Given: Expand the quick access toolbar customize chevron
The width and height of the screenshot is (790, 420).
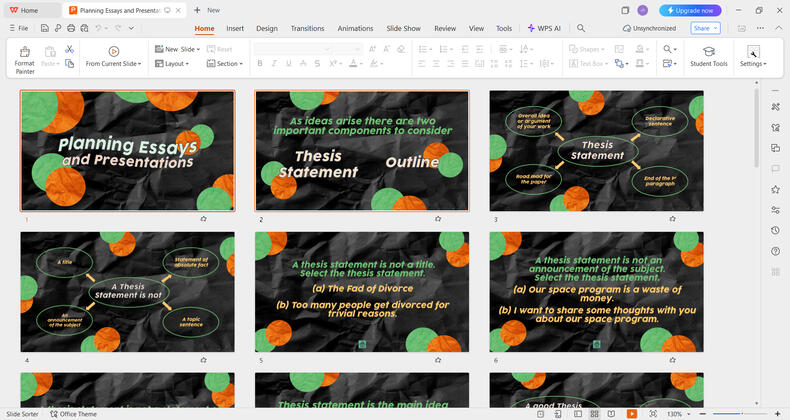Looking at the screenshot, I should [131, 28].
